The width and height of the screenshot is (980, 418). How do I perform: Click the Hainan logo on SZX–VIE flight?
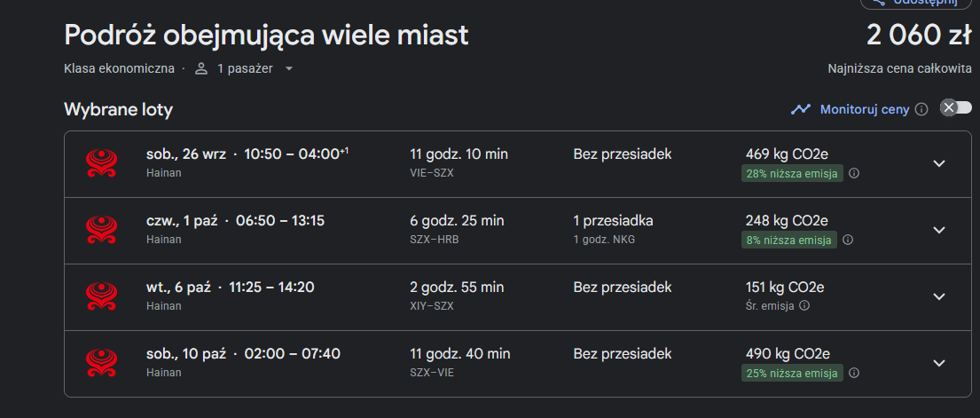[101, 363]
